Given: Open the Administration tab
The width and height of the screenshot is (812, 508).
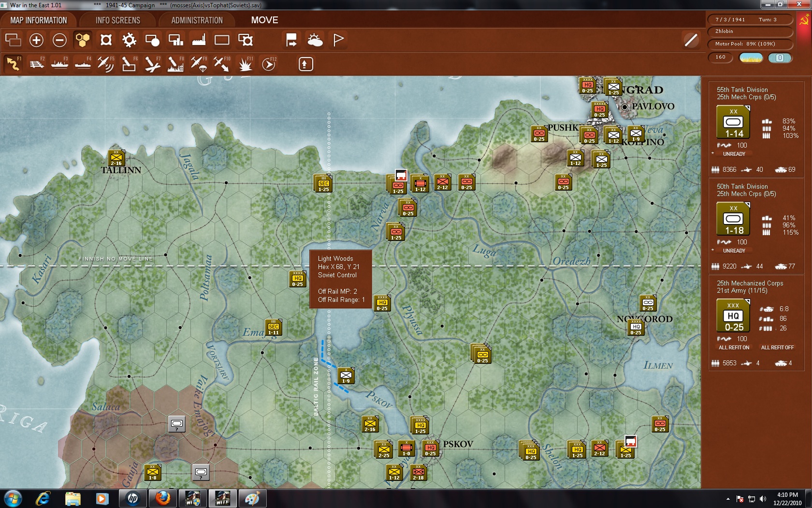Looking at the screenshot, I should tap(197, 20).
